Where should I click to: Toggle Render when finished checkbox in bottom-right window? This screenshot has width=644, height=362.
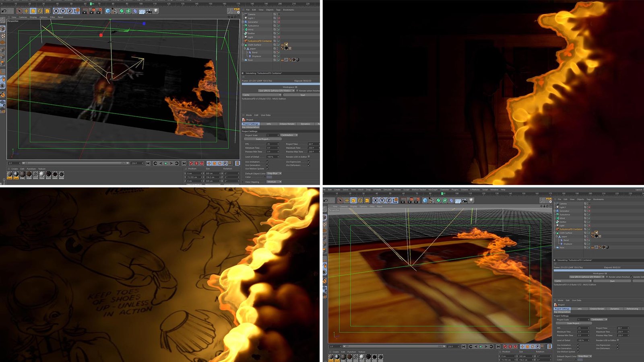click(x=607, y=277)
